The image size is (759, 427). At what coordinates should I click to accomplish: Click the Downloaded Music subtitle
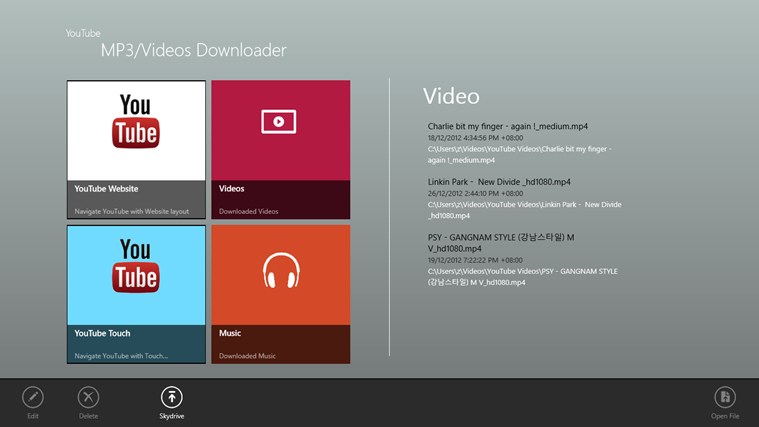tap(248, 356)
